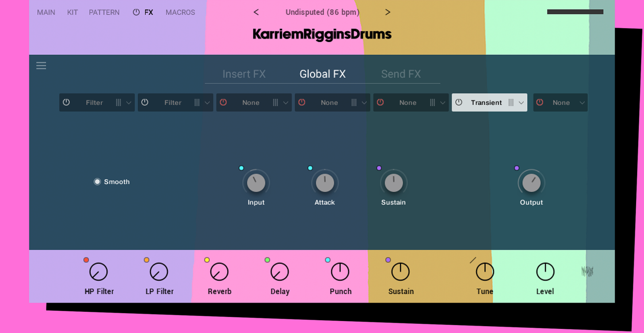The height and width of the screenshot is (333, 644).
Task: Click the KarriemRigginsDrums title logo
Action: tap(322, 35)
